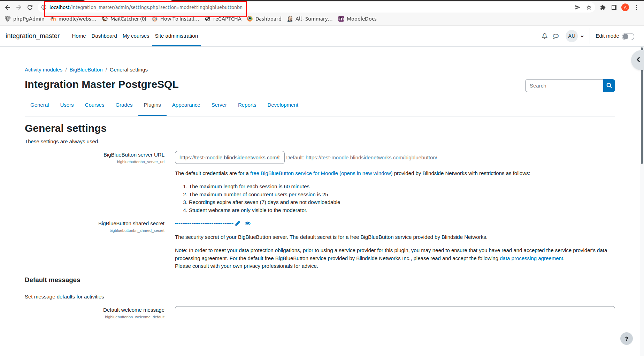Click the BigBlueButton server URL field
This screenshot has height=356, width=644.
(x=230, y=158)
